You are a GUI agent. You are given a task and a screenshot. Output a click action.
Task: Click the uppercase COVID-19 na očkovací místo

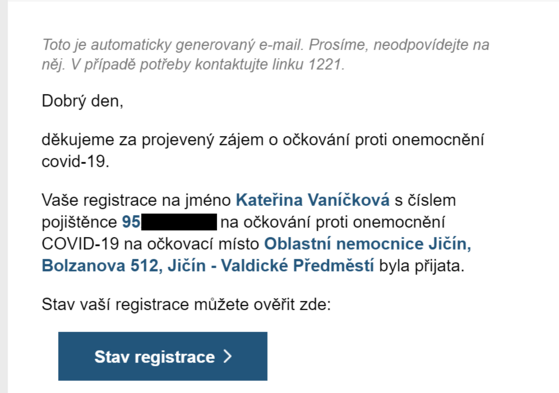pos(150,244)
